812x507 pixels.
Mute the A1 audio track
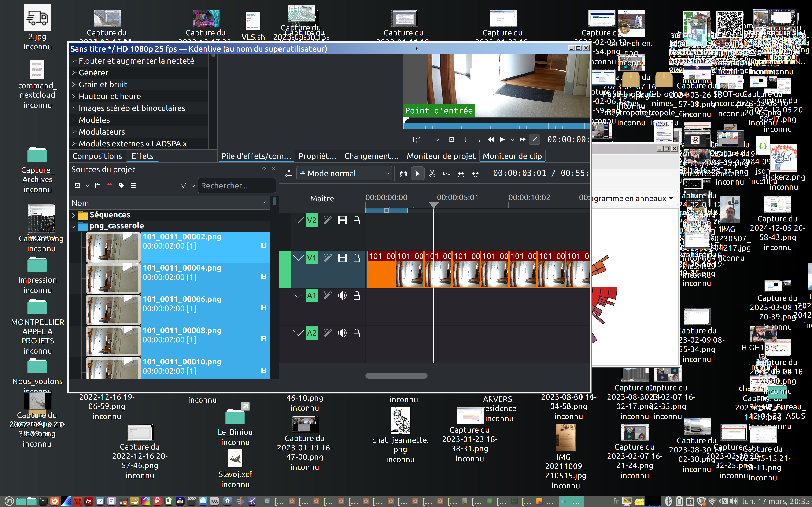point(342,295)
